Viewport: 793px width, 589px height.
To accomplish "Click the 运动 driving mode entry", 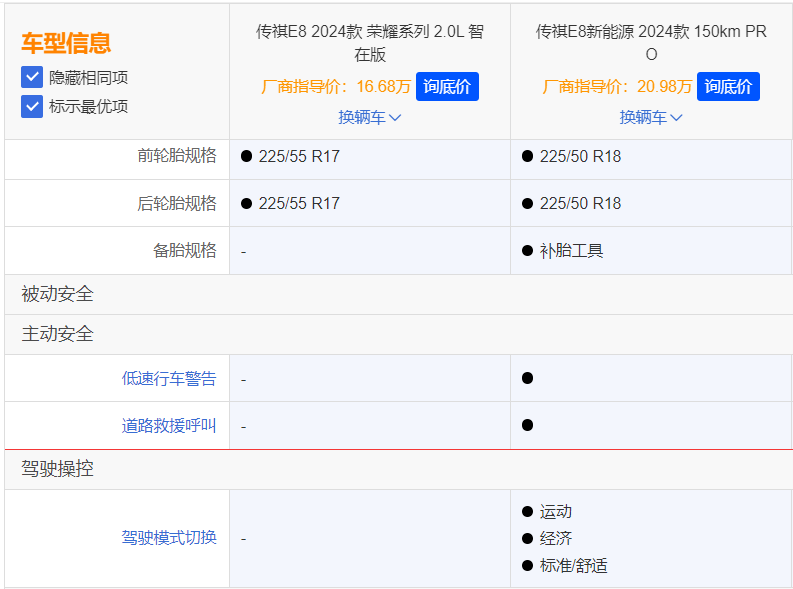I will click(x=556, y=512).
